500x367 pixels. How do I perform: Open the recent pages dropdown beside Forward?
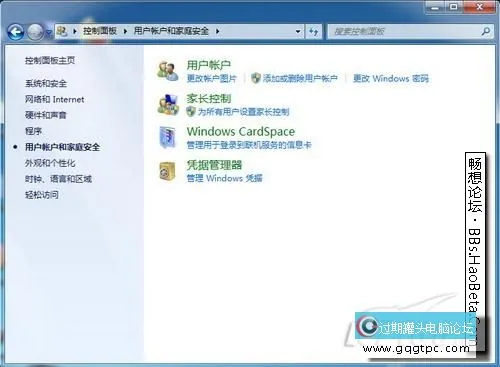click(49, 32)
